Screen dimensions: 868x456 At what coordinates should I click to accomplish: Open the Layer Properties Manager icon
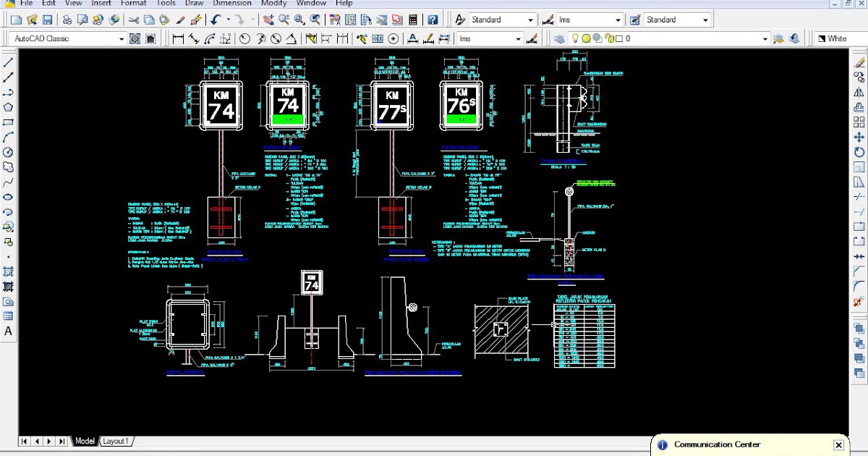(560, 38)
